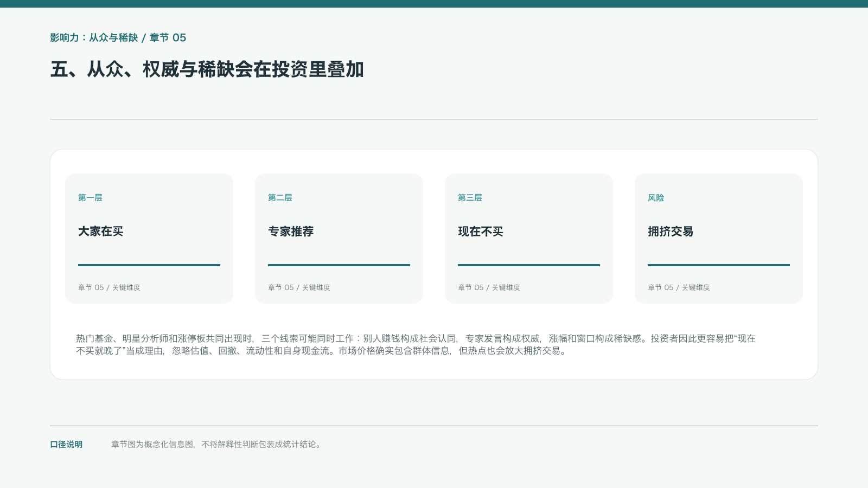Select the '专家推荐' card heading

pos(291,231)
